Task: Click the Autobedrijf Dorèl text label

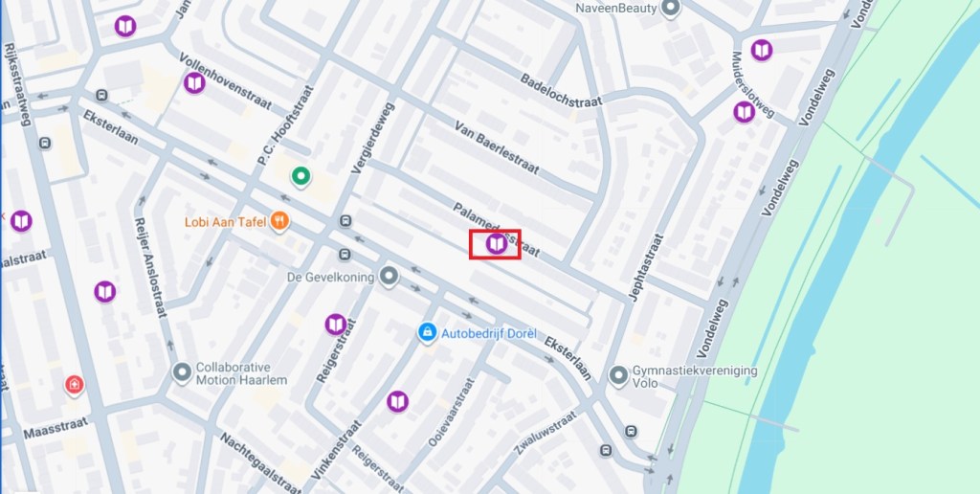Action: pyautogui.click(x=489, y=333)
